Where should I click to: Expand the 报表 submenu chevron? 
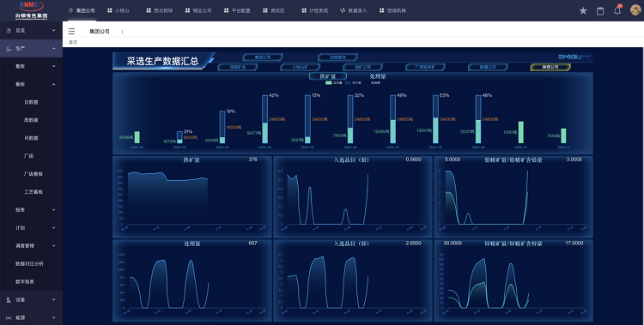(53, 210)
